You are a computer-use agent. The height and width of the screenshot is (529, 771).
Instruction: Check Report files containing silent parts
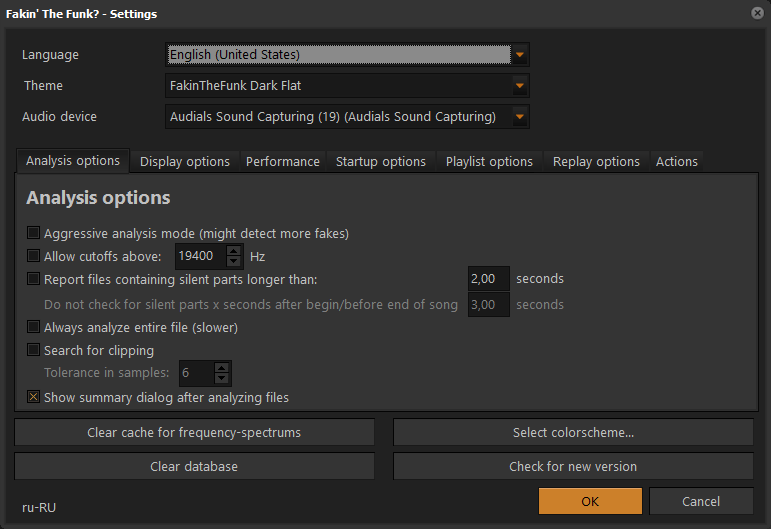[34, 279]
